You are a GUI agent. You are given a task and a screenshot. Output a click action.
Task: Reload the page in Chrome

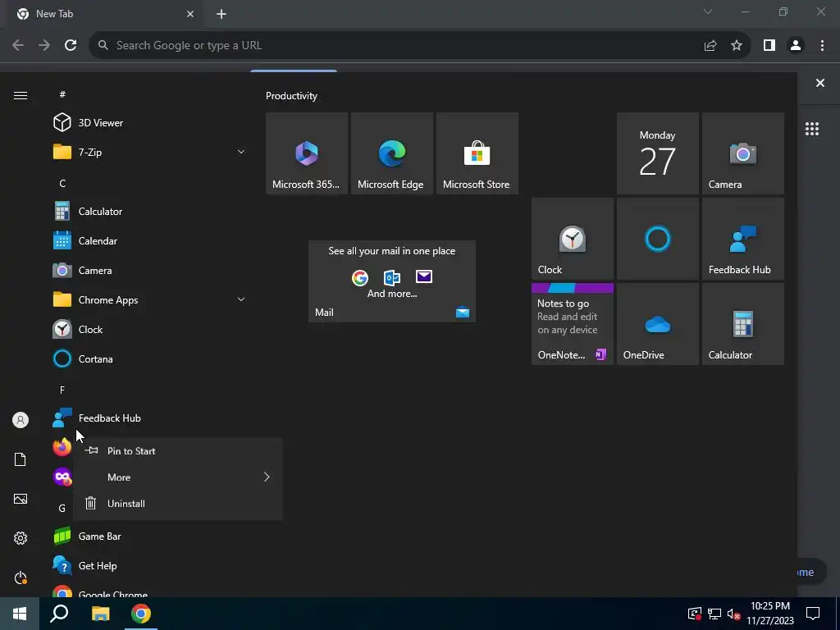pos(71,46)
